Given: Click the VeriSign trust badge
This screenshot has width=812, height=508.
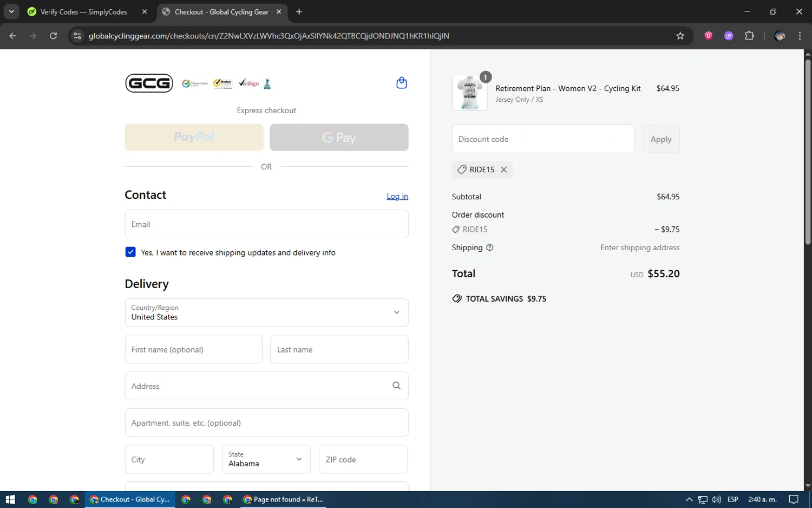Looking at the screenshot, I should (249, 83).
